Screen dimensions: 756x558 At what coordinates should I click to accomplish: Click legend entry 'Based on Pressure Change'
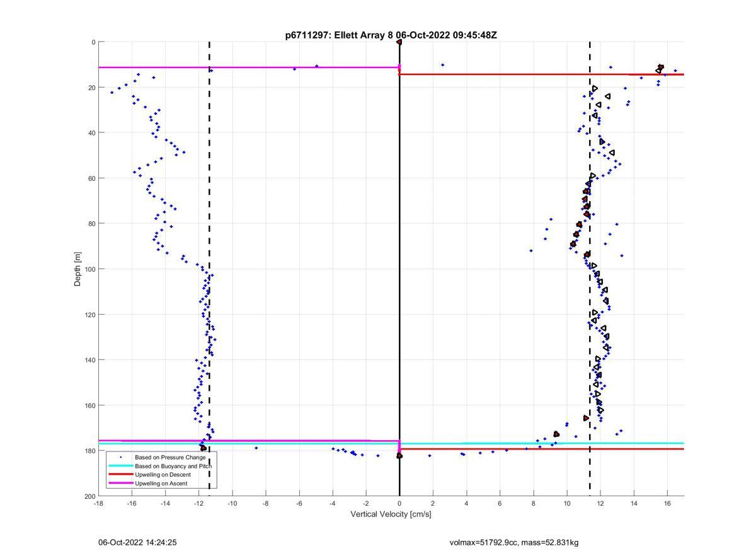point(170,457)
